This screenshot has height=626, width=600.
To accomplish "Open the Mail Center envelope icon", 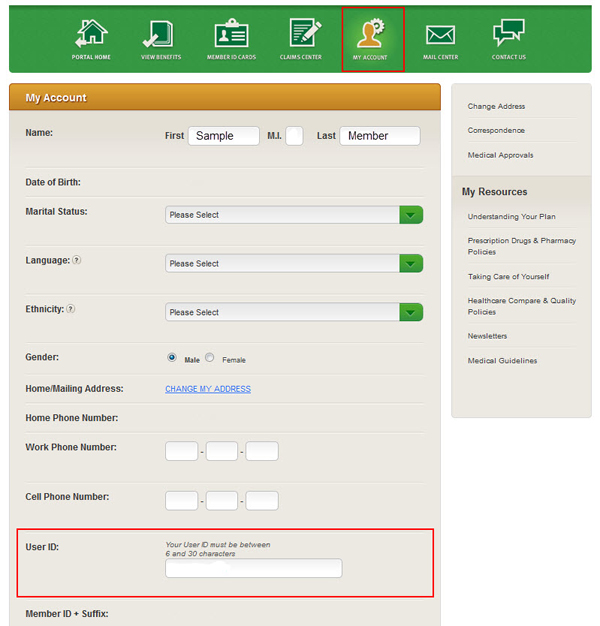I will 440,34.
